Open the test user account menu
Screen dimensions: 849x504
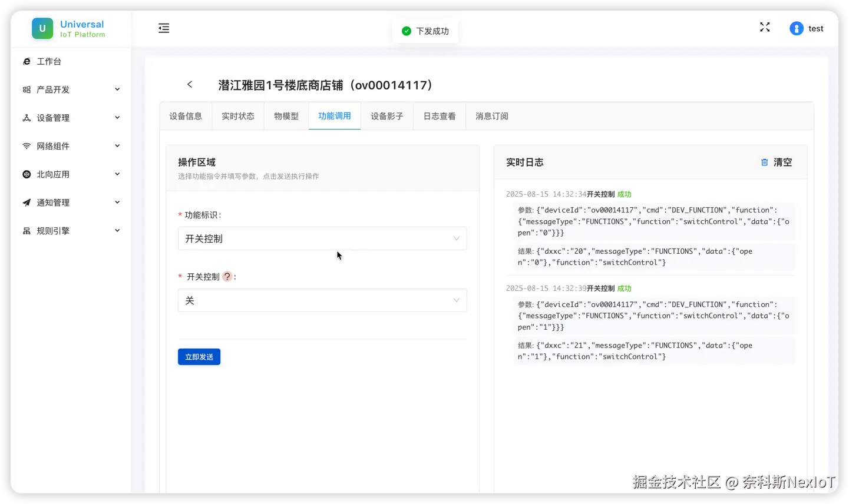point(807,28)
